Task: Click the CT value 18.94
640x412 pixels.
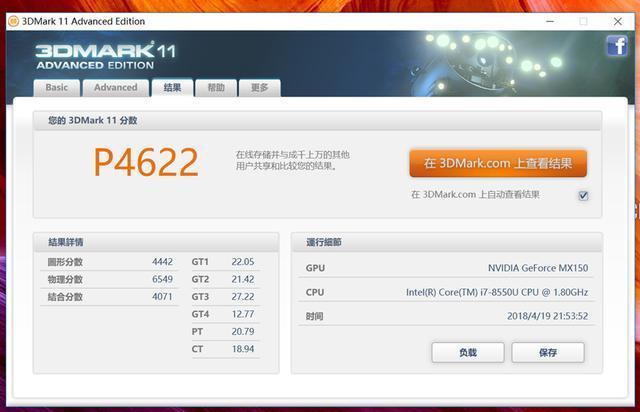Action: 243,349
